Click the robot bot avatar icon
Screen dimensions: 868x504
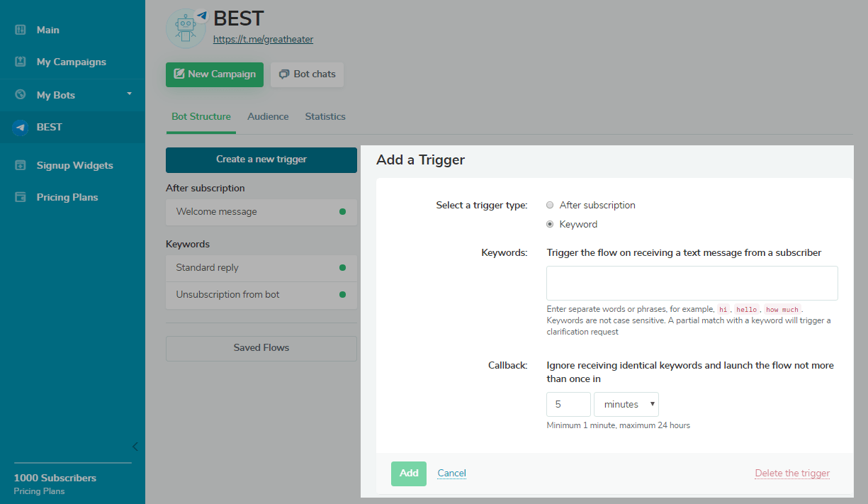[185, 29]
